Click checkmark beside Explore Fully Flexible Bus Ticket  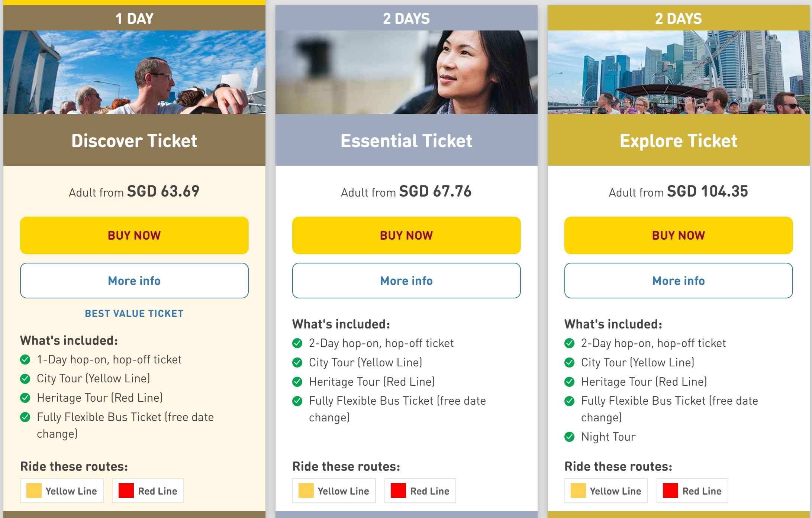pos(569,401)
